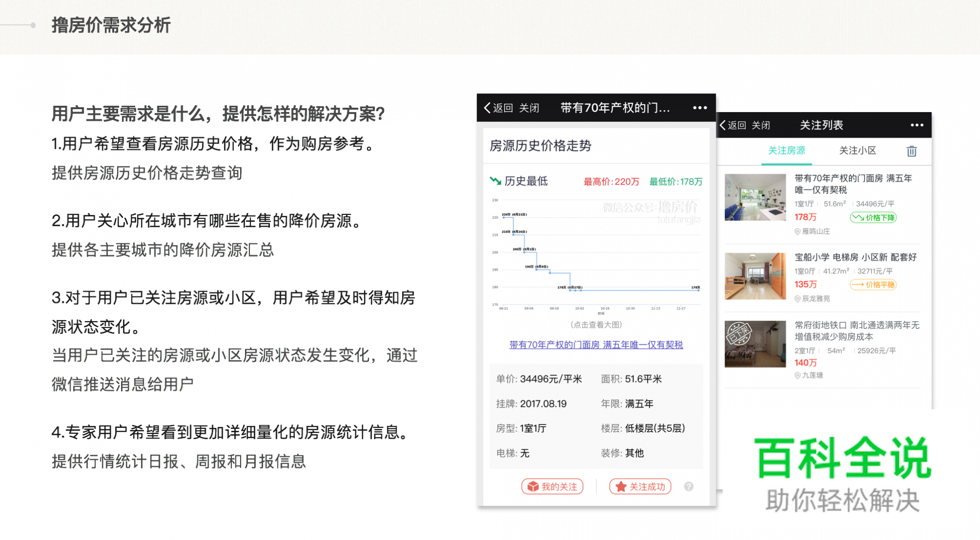980x540 pixels.
Task: Click the 宝船小学 listing photo thumbnail
Action: coord(755,277)
